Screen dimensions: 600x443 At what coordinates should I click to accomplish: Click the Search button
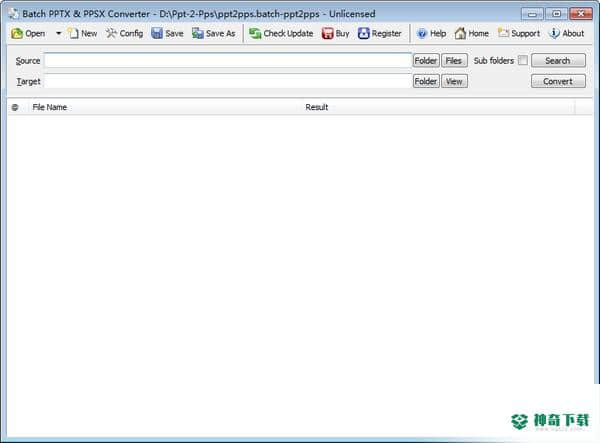(558, 60)
